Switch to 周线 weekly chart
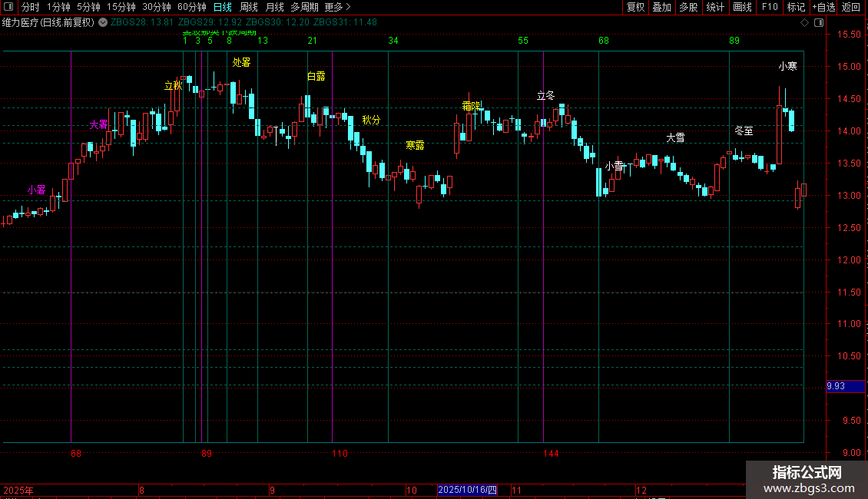The width and height of the screenshot is (868, 499). click(249, 7)
